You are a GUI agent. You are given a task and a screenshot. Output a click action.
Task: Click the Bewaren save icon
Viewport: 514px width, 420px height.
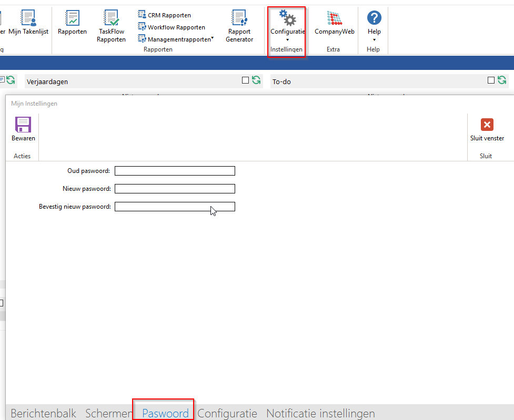[x=23, y=125]
